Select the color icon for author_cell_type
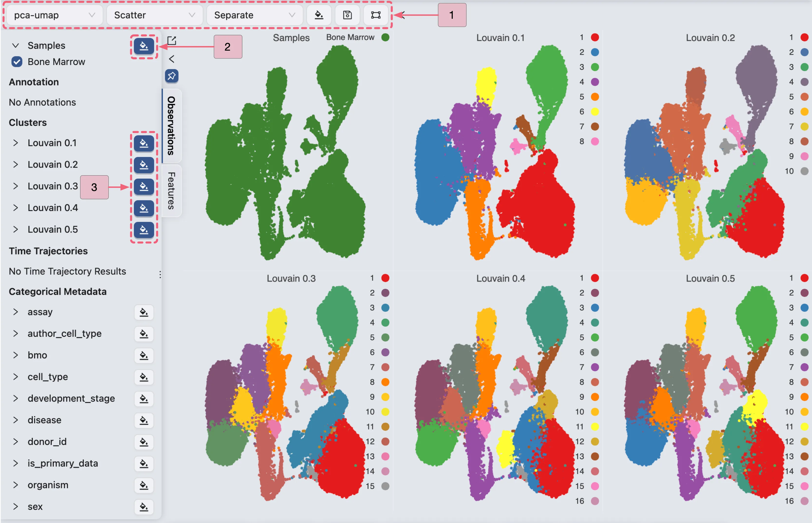The image size is (812, 523). (144, 334)
